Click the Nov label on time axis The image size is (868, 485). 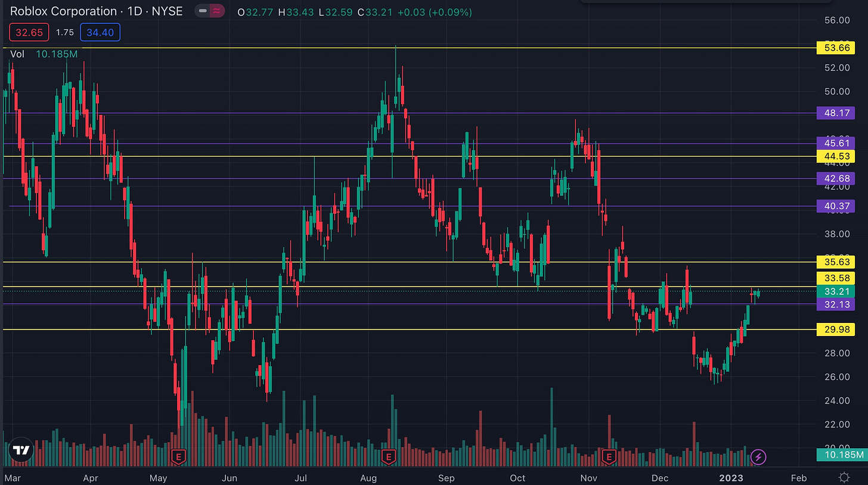(x=589, y=478)
